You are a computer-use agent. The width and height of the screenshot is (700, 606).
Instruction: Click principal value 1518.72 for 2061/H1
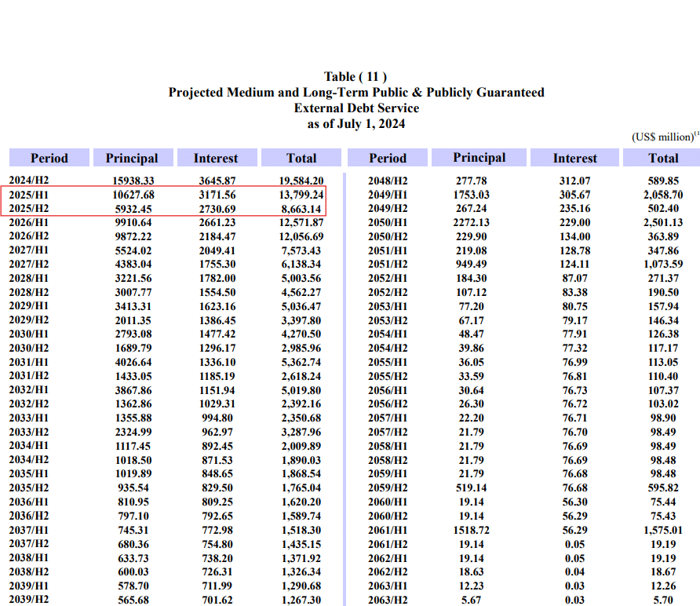(472, 530)
